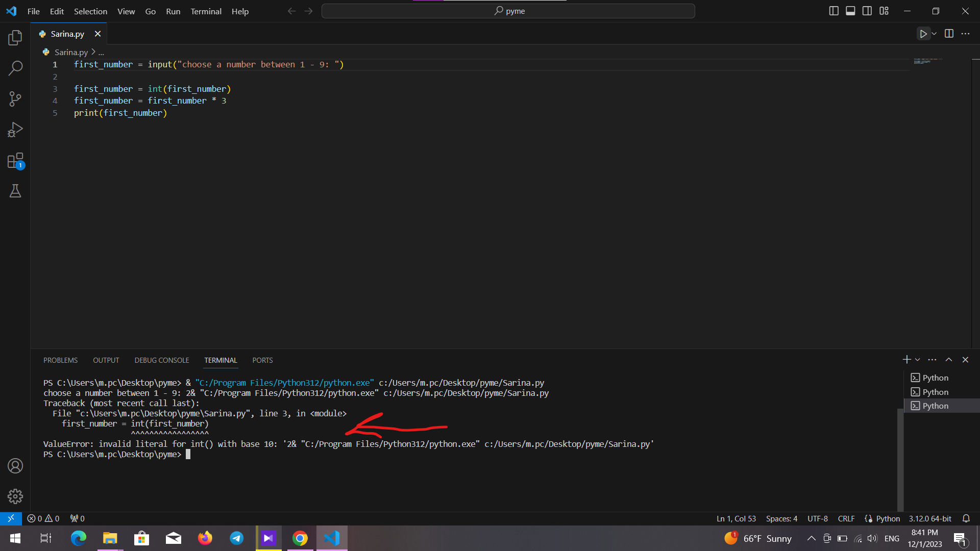This screenshot has width=980, height=551.
Task: Toggle the primary side bar layout button
Action: [834, 11]
